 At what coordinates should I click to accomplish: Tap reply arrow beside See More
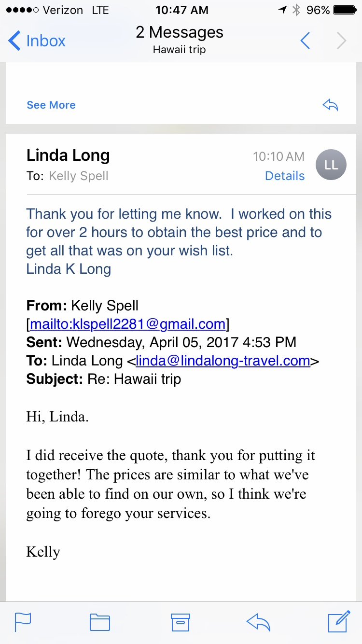(330, 105)
